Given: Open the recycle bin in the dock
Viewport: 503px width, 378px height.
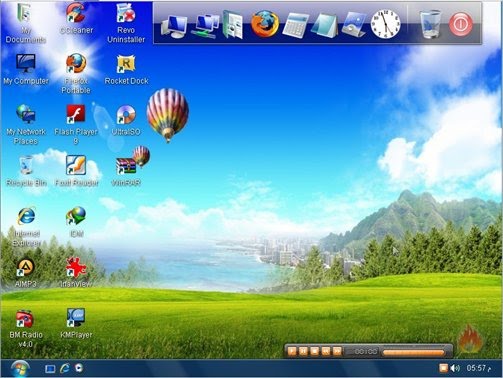Looking at the screenshot, I should click(x=430, y=24).
